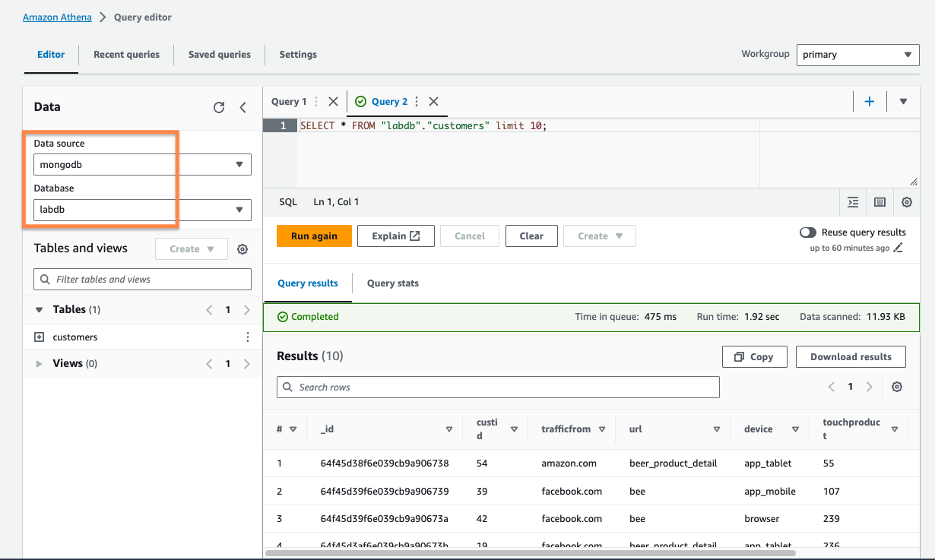Click the Cancel button

tap(470, 236)
